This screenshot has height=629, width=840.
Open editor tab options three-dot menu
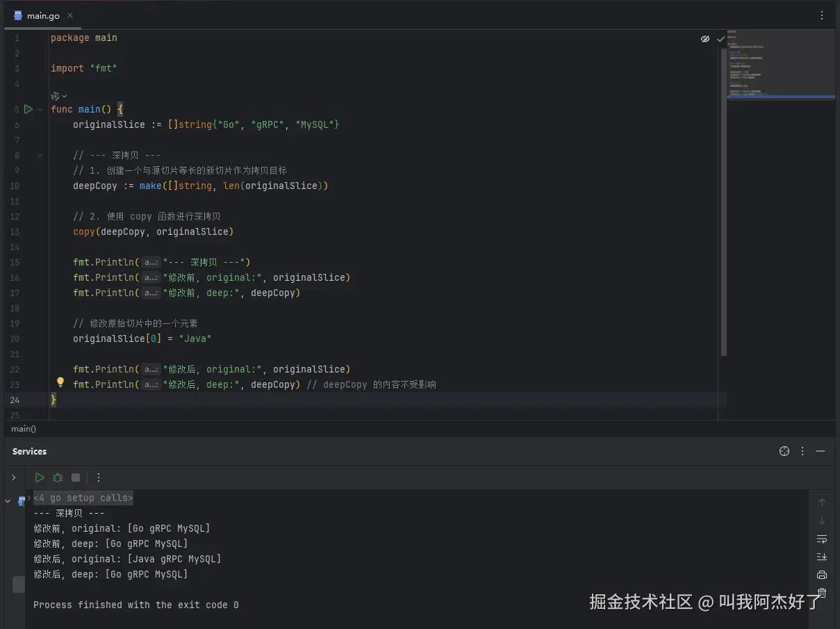pos(822,15)
